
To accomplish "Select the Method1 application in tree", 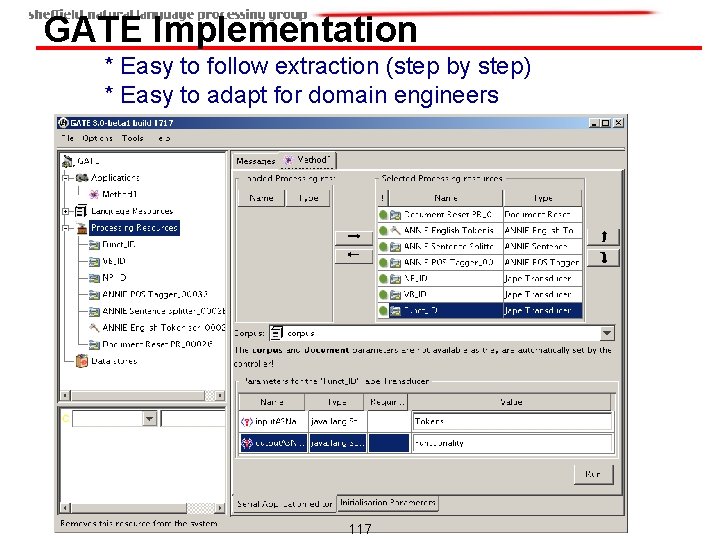I will [119, 194].
